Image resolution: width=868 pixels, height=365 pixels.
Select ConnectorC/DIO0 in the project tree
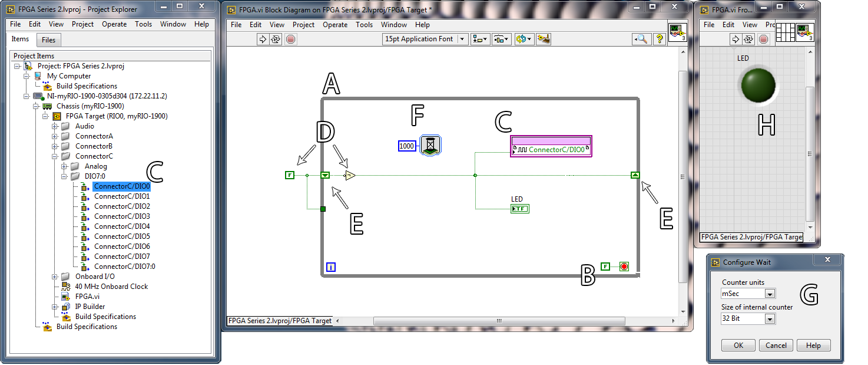(122, 186)
